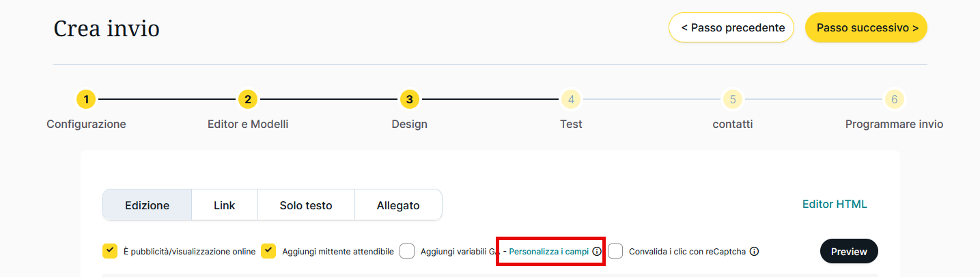Image resolution: width=980 pixels, height=277 pixels.
Task: Switch to the Edizione tab
Action: (148, 205)
